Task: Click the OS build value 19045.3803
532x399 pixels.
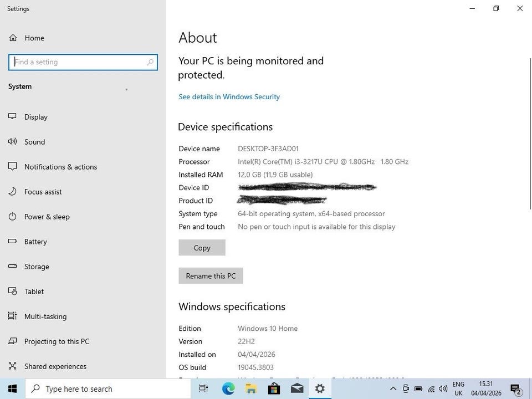Action: click(255, 367)
